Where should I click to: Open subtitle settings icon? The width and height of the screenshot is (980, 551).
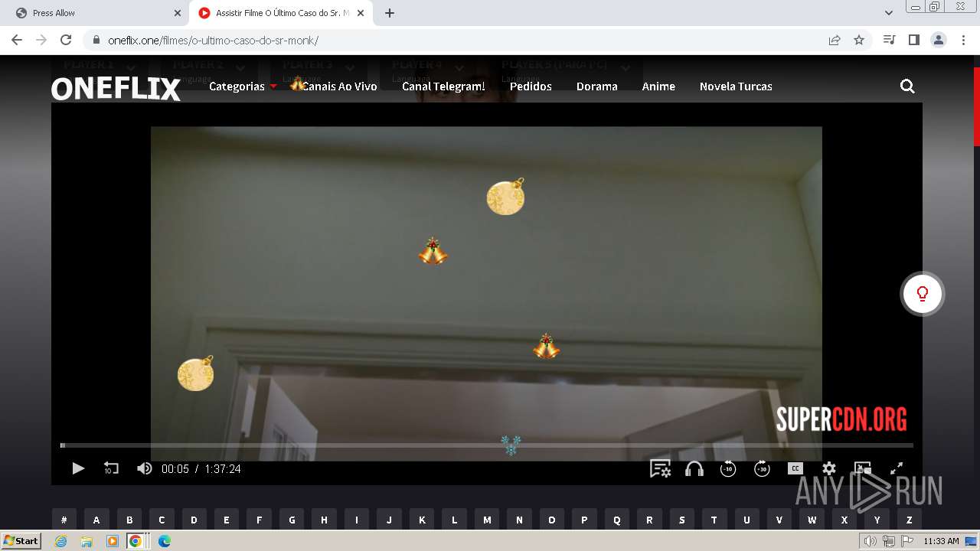pos(660,468)
